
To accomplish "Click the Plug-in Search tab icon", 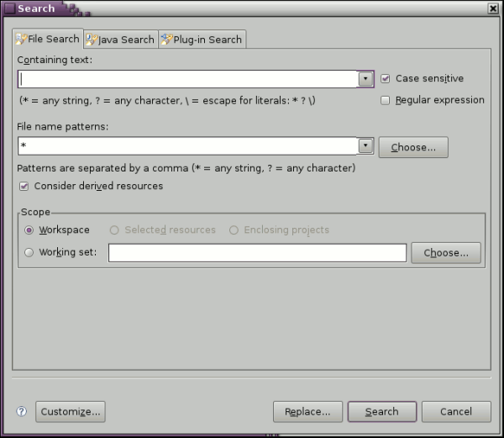I will click(166, 40).
